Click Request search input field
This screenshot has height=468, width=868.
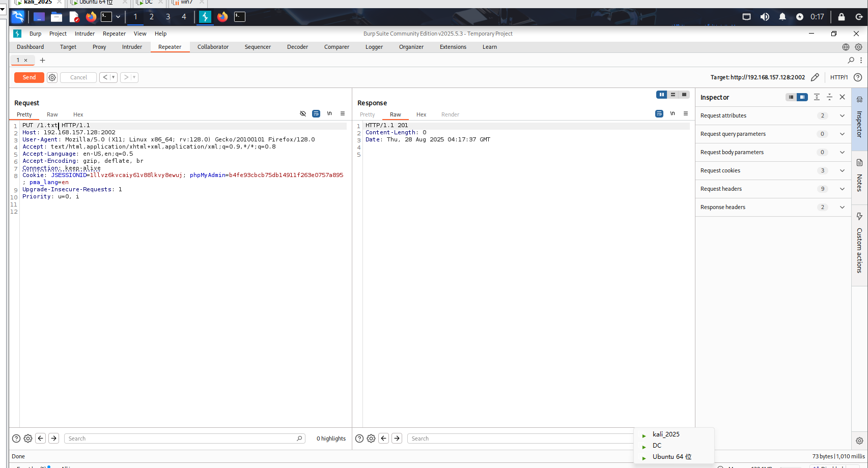pyautogui.click(x=184, y=438)
